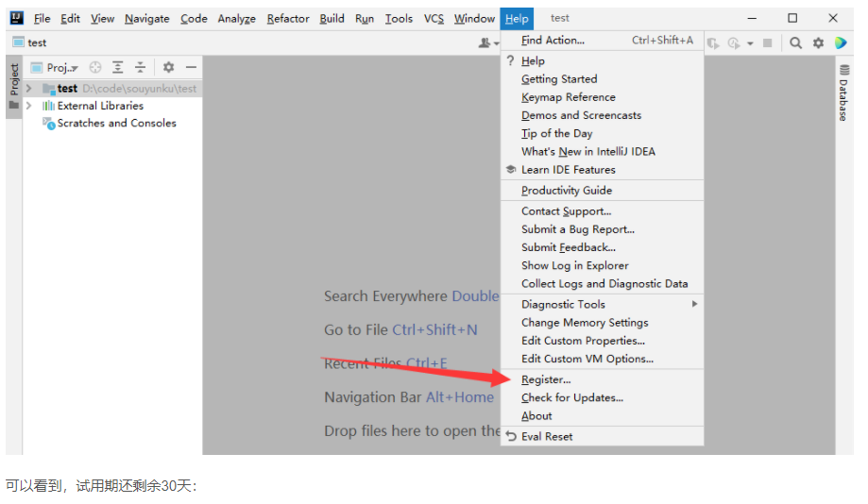
Task: Hide the Project panel with minus icon
Action: pos(192,68)
